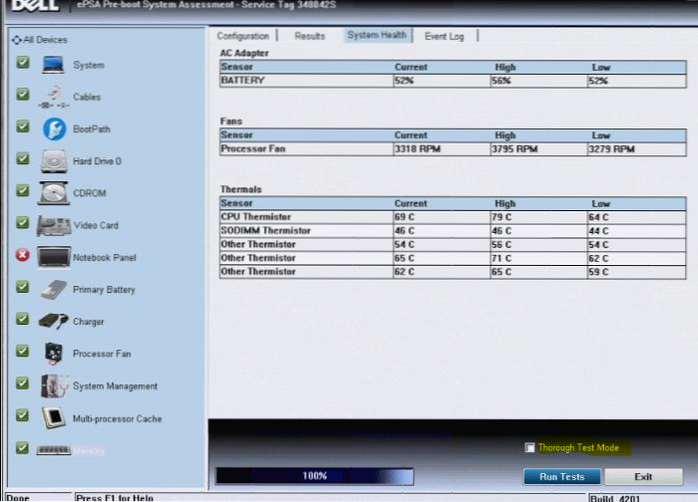Switch to the Configuration tab
This screenshot has height=502, width=698.
coord(243,36)
